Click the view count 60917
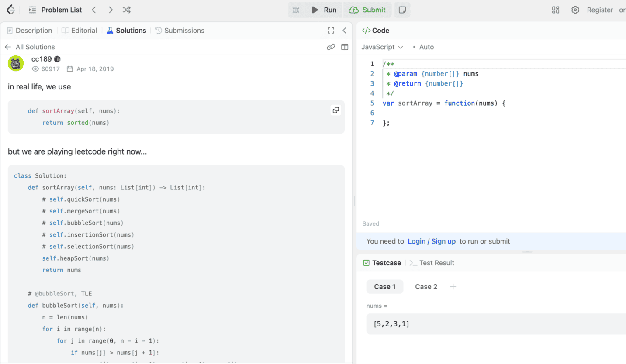This screenshot has height=364, width=626. pos(46,69)
